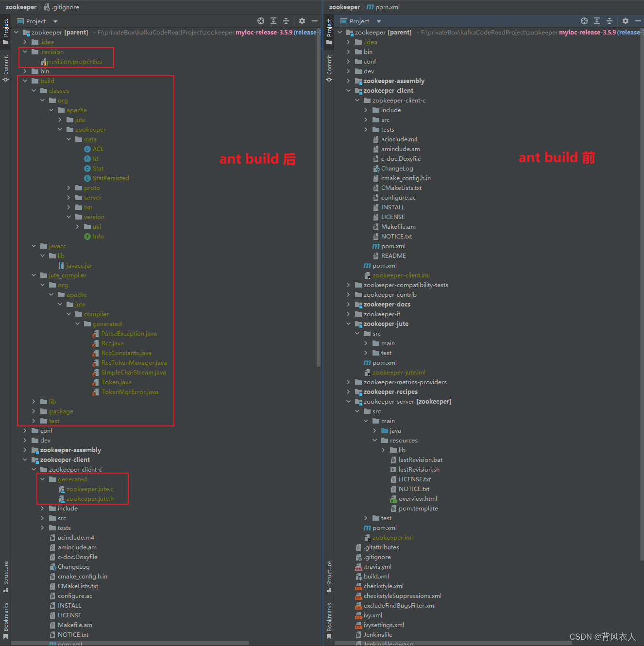Click Ant file icon beside build.xml
The image size is (644, 646).
pos(358,577)
